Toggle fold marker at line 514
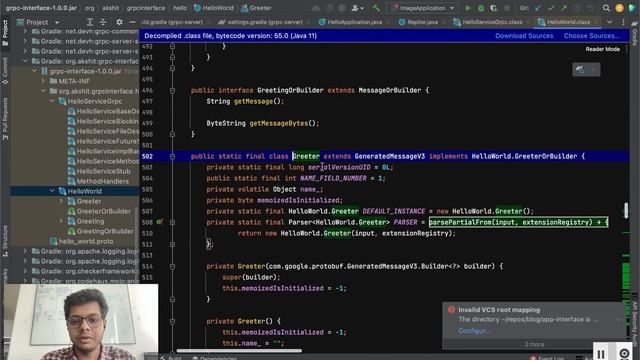 coord(172,266)
